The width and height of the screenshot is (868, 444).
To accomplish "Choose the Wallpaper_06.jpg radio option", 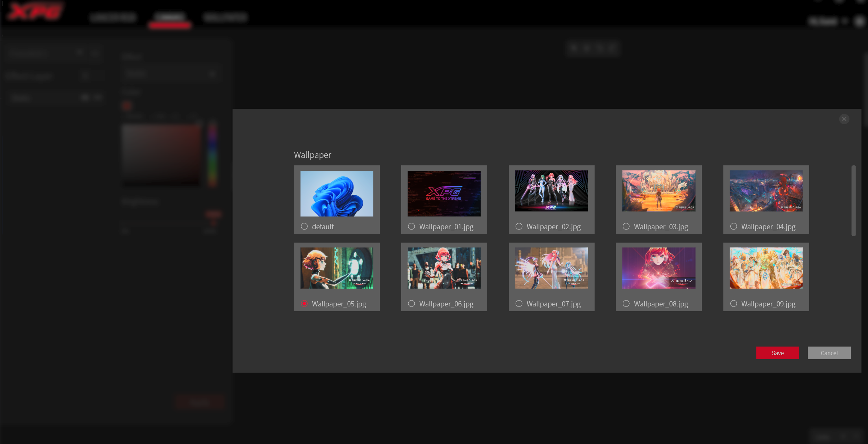I will pos(411,304).
